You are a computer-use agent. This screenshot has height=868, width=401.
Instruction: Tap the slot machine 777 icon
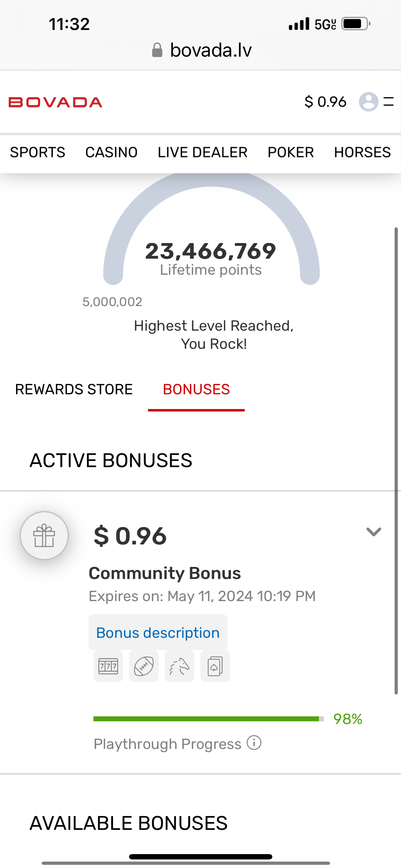tap(108, 666)
